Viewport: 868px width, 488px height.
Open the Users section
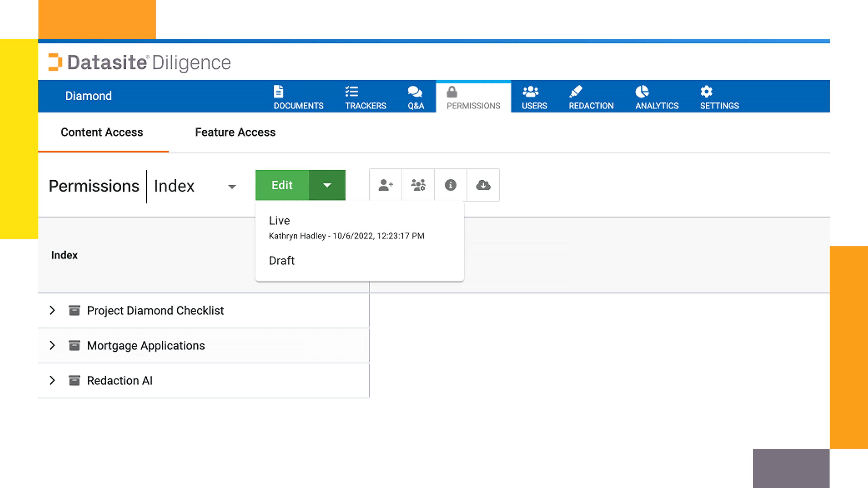[x=534, y=97]
